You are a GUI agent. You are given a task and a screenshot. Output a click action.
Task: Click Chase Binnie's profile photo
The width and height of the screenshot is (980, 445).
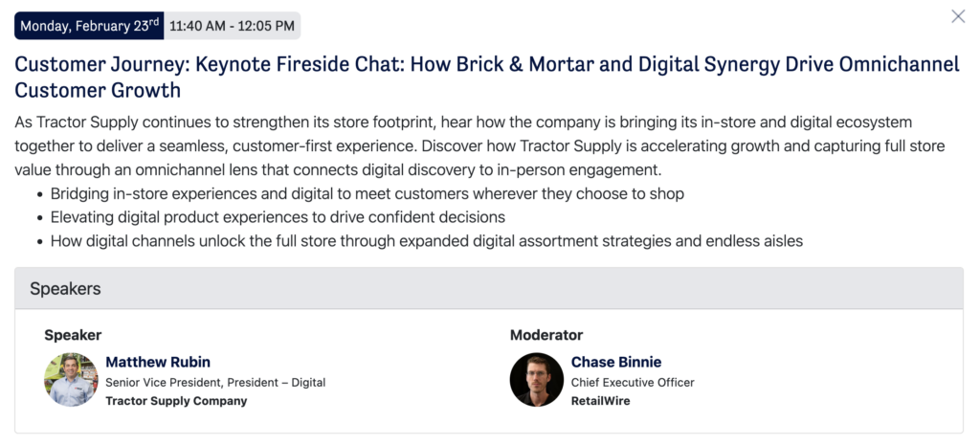[537, 380]
